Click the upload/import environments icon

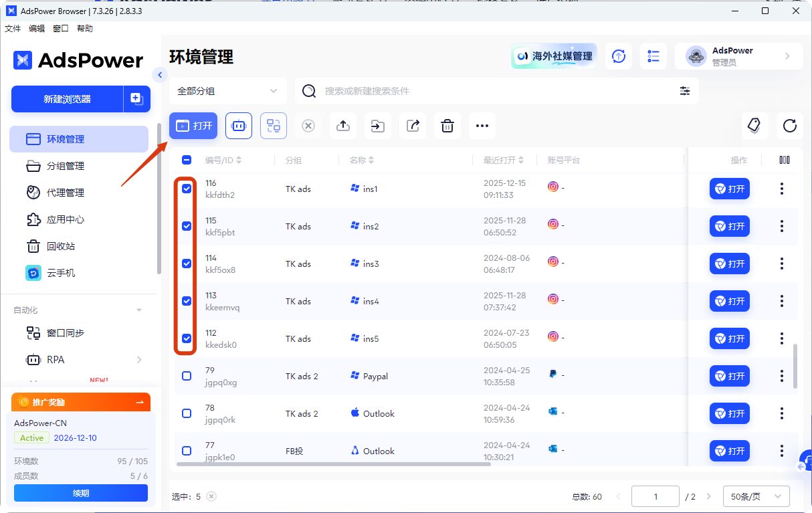[343, 126]
